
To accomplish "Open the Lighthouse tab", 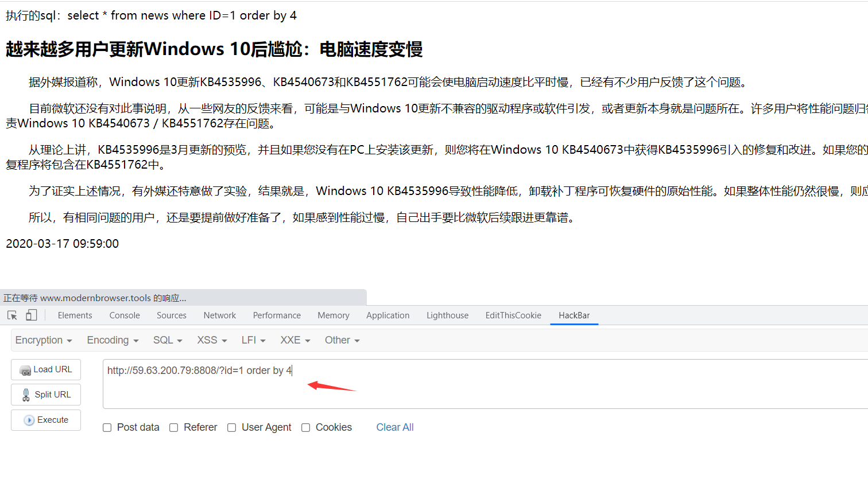I will (x=448, y=315).
